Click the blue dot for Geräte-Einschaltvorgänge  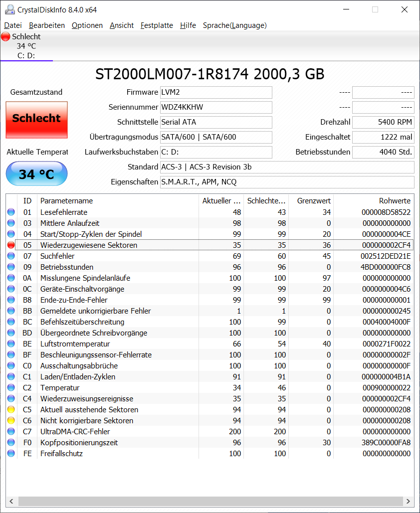pyautogui.click(x=11, y=289)
